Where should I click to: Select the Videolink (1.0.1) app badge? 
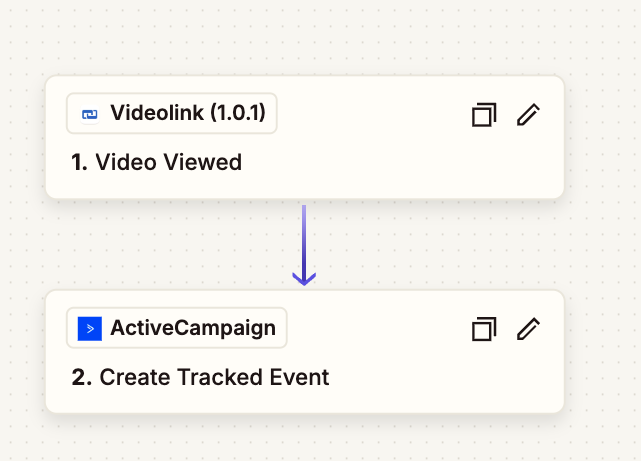click(172, 114)
